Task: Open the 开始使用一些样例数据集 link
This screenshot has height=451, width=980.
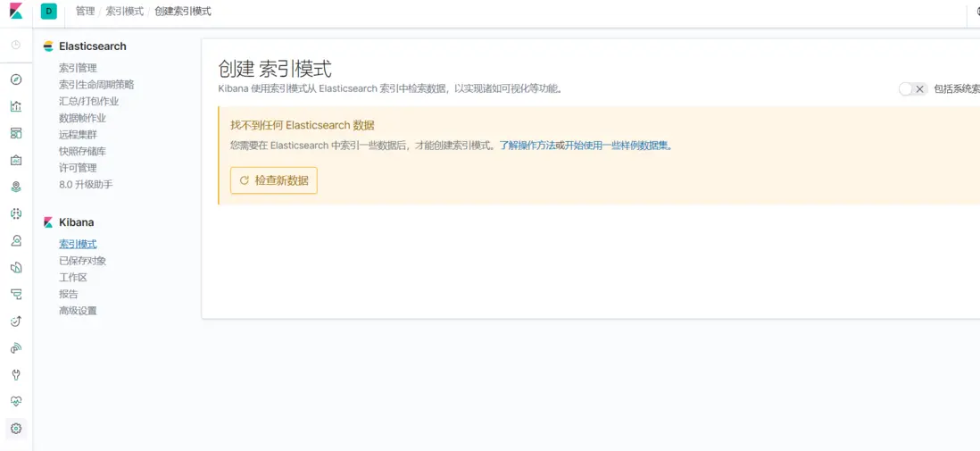Action: 619,146
